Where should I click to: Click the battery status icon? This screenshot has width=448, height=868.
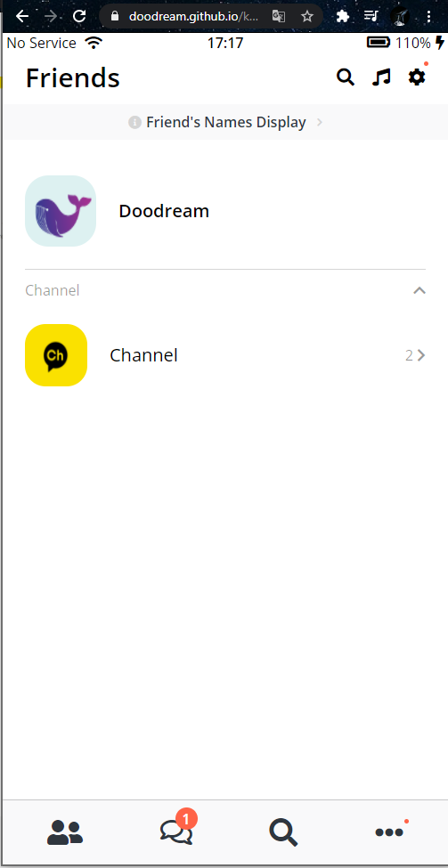tap(379, 43)
